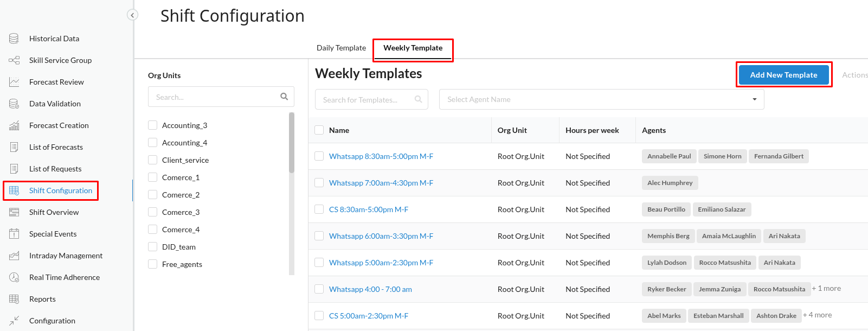Image resolution: width=868 pixels, height=331 pixels.
Task: Select the CS 8:30am-5:00pm M-F row checkbox
Action: 319,209
